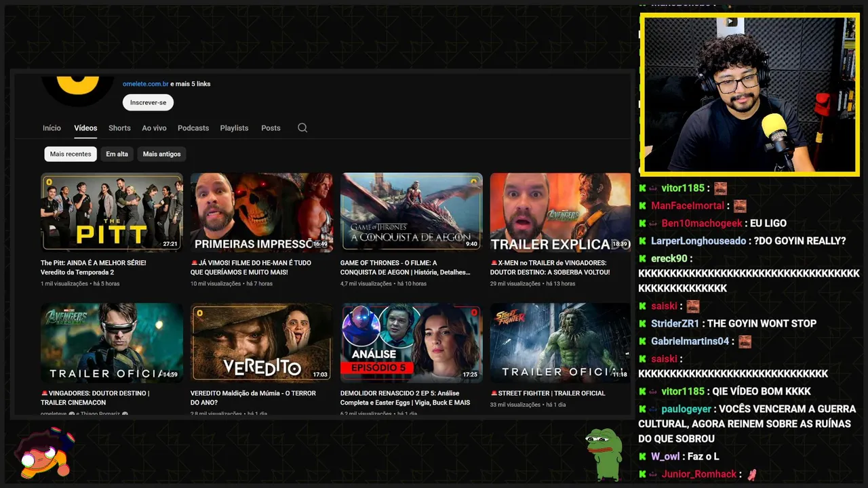Click '29 mil visualizações • há 13 horas' text
868x488 pixels.
click(x=533, y=283)
